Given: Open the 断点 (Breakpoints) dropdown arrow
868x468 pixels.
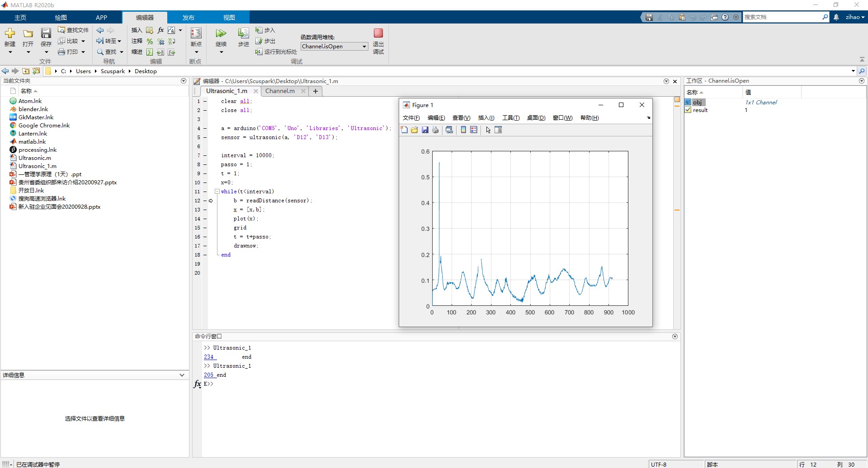Looking at the screenshot, I should coord(196,52).
